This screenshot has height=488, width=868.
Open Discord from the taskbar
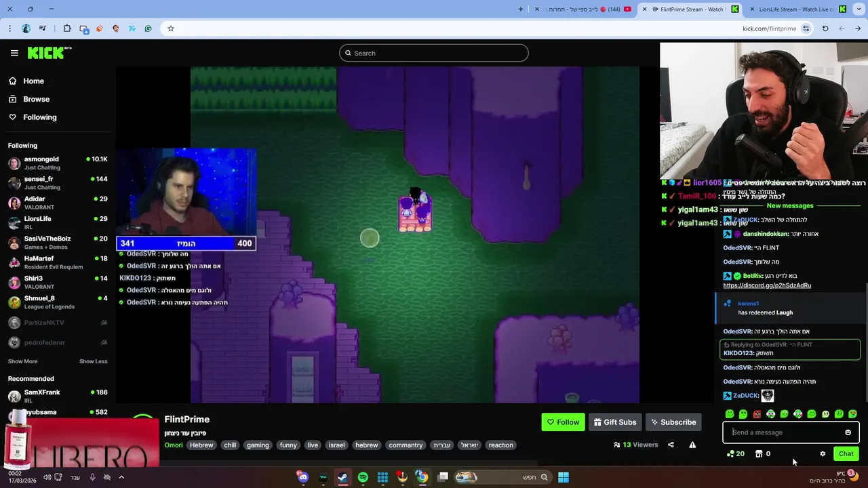[x=303, y=477]
